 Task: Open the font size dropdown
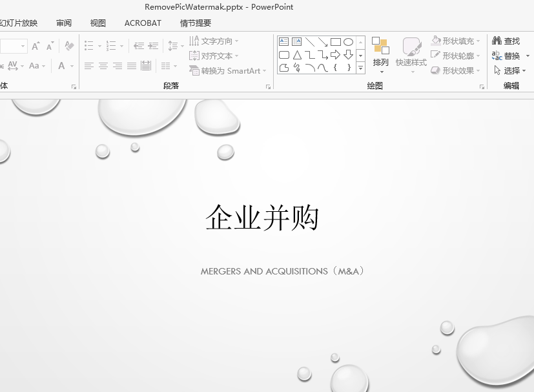pos(23,46)
